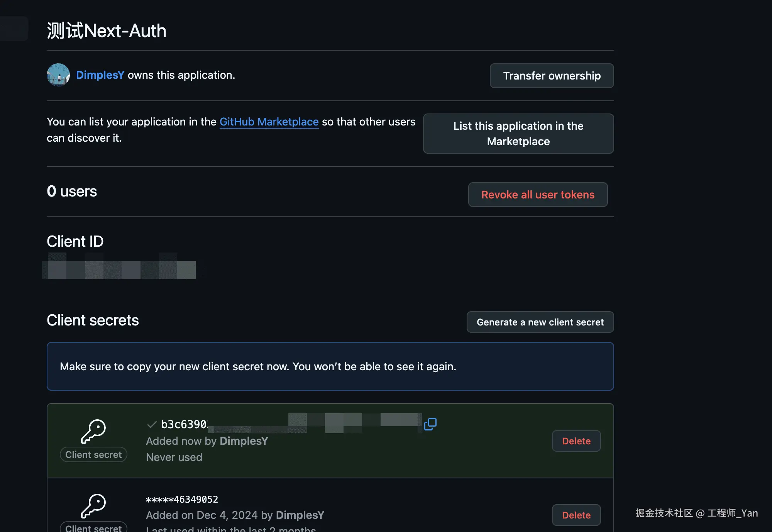Image resolution: width=772 pixels, height=532 pixels.
Task: Click the copy-secret warning banner
Action: point(330,366)
